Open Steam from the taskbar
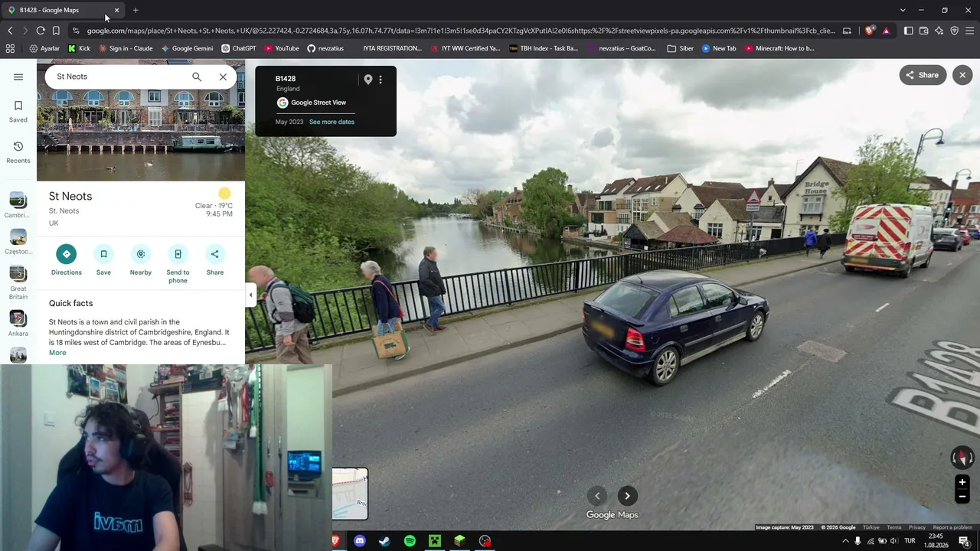980x551 pixels. pos(384,541)
